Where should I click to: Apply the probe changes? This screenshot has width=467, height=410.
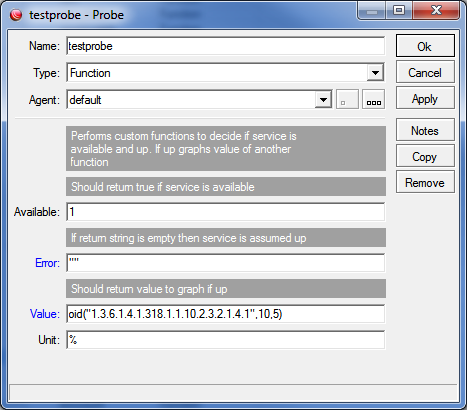425,98
